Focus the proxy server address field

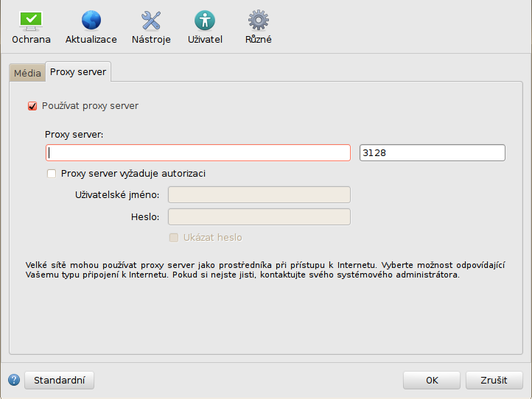pos(198,153)
